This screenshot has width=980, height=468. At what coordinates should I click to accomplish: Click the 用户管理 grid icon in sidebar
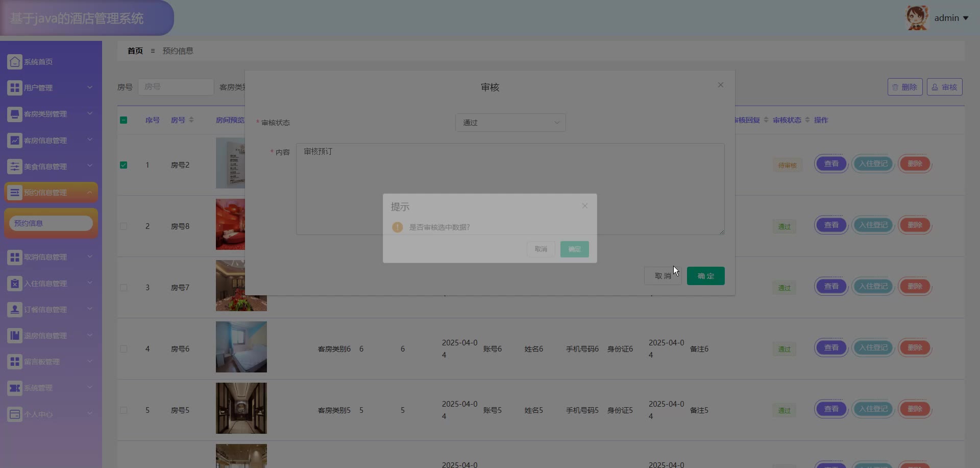click(x=15, y=88)
